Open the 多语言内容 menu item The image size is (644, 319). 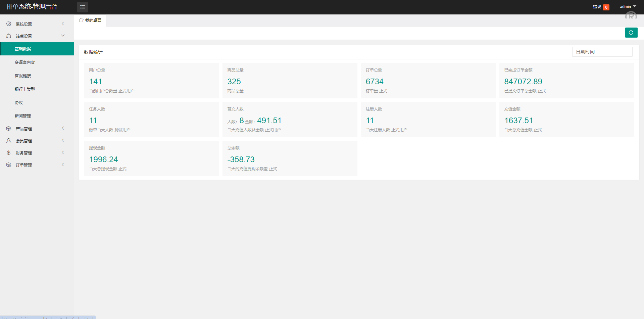pyautogui.click(x=25, y=62)
